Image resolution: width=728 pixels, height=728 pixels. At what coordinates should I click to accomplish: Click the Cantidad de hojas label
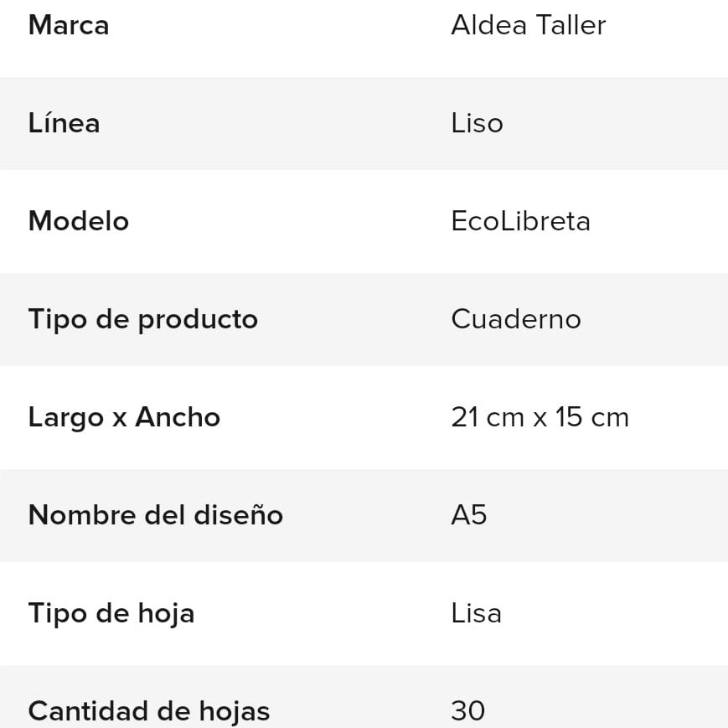(149, 711)
